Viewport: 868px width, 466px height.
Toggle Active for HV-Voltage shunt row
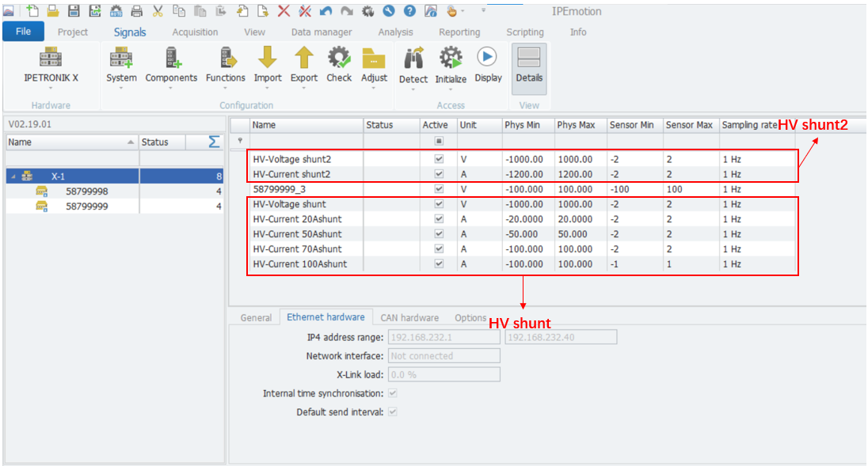(439, 204)
